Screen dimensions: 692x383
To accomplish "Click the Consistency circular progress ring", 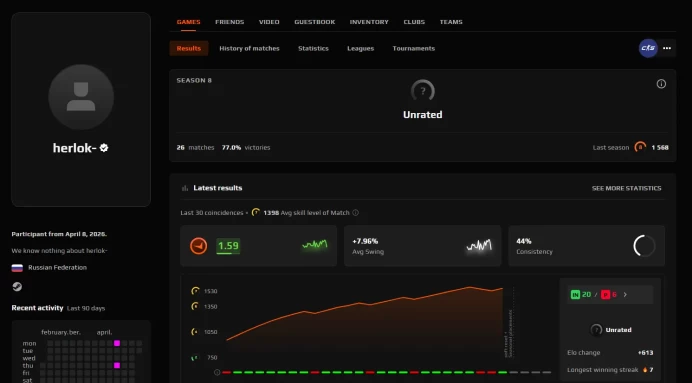I will 644,246.
